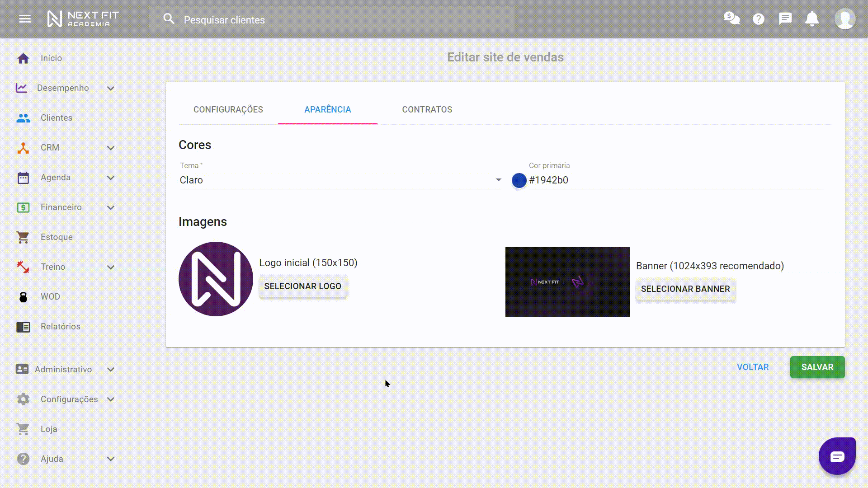Click the Estoque shopping cart icon

(23, 237)
